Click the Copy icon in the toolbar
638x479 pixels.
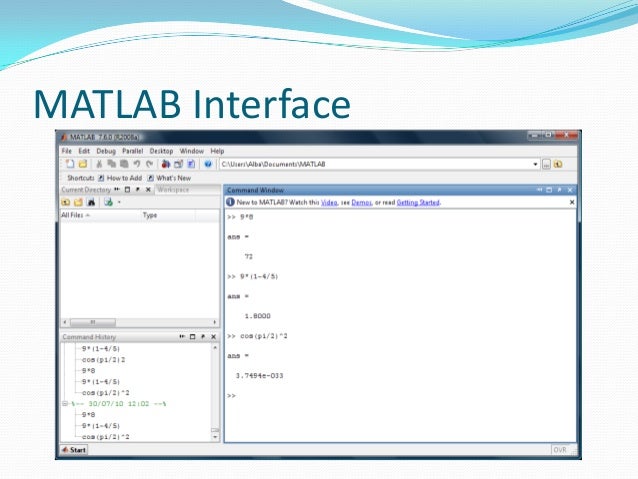[x=111, y=164]
